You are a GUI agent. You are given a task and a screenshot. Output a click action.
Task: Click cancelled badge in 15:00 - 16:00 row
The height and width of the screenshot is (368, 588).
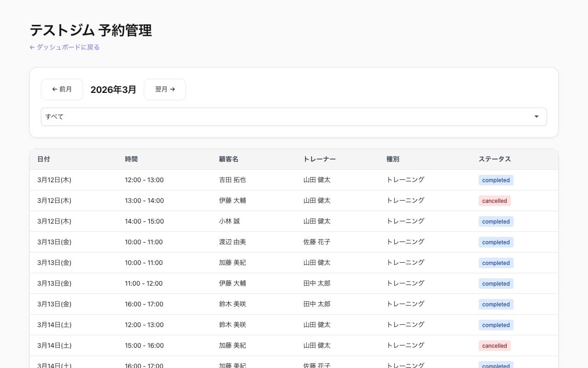495,346
